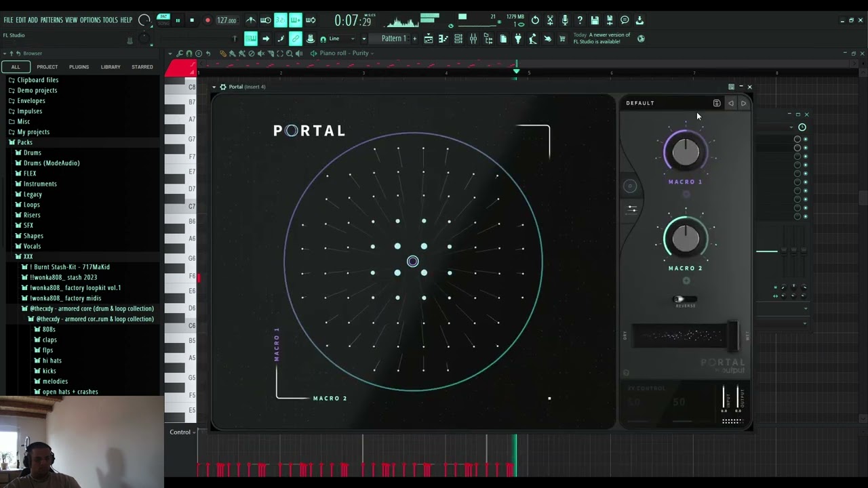Expand the Clipboard files folder
The width and height of the screenshot is (868, 488).
click(x=38, y=80)
